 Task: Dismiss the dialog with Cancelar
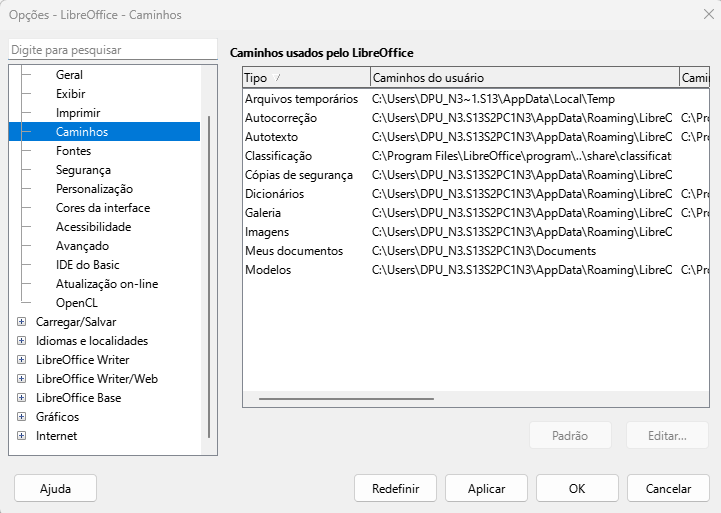pos(668,488)
